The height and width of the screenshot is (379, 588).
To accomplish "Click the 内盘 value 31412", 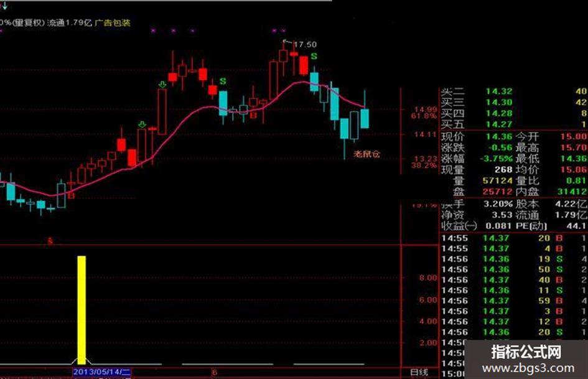I will pos(572,192).
